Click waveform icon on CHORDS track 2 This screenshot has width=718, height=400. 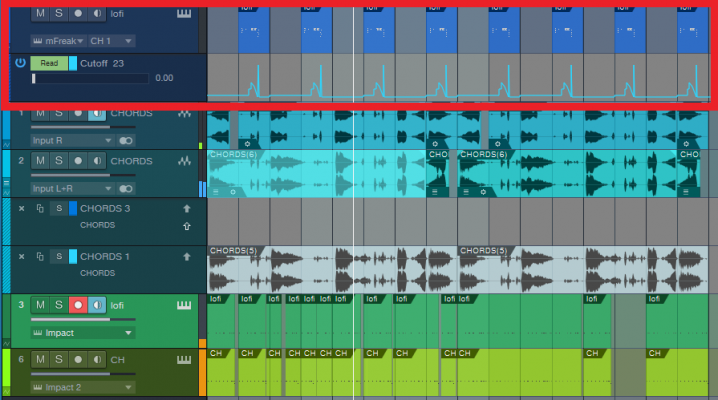(x=185, y=161)
